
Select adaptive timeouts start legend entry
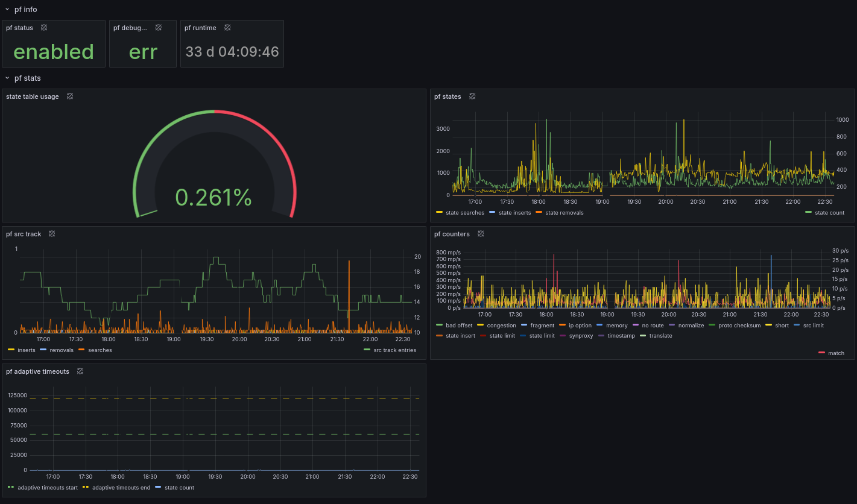(x=48, y=488)
